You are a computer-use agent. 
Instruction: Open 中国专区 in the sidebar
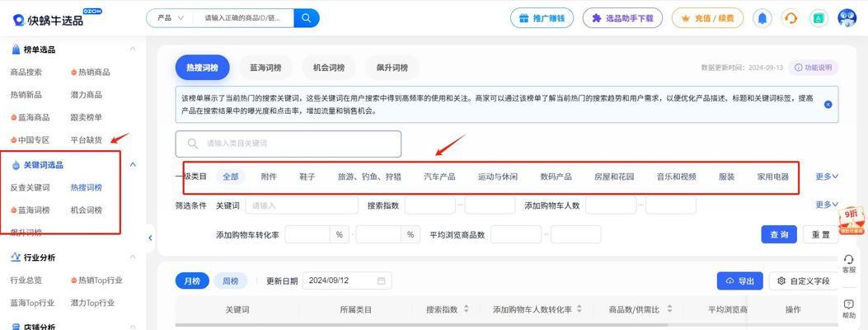[30, 140]
